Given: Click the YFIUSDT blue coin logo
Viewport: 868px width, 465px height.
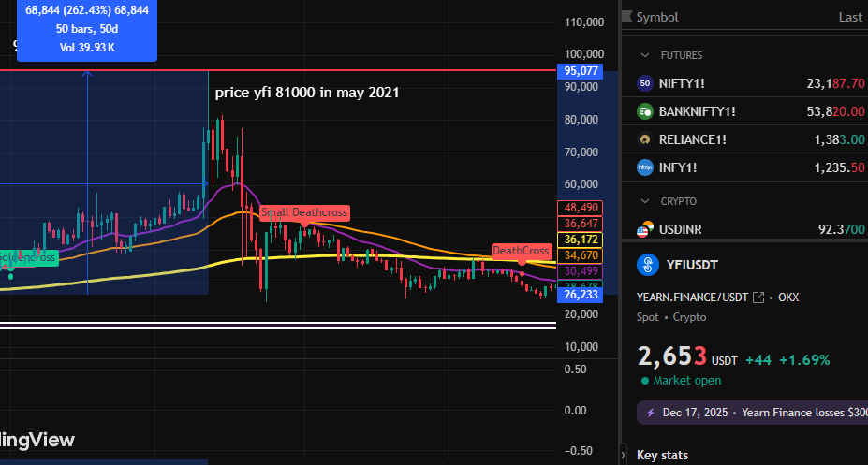Looking at the screenshot, I should tap(648, 265).
